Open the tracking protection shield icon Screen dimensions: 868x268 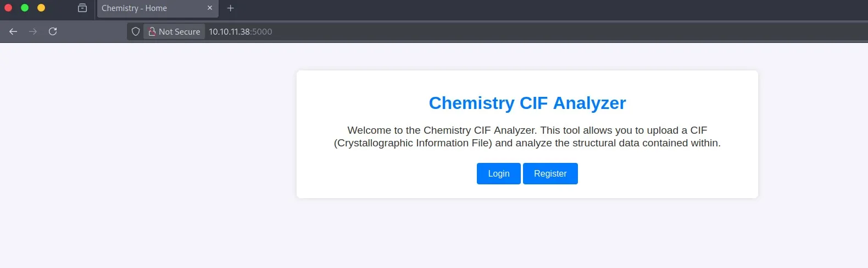[x=136, y=31]
